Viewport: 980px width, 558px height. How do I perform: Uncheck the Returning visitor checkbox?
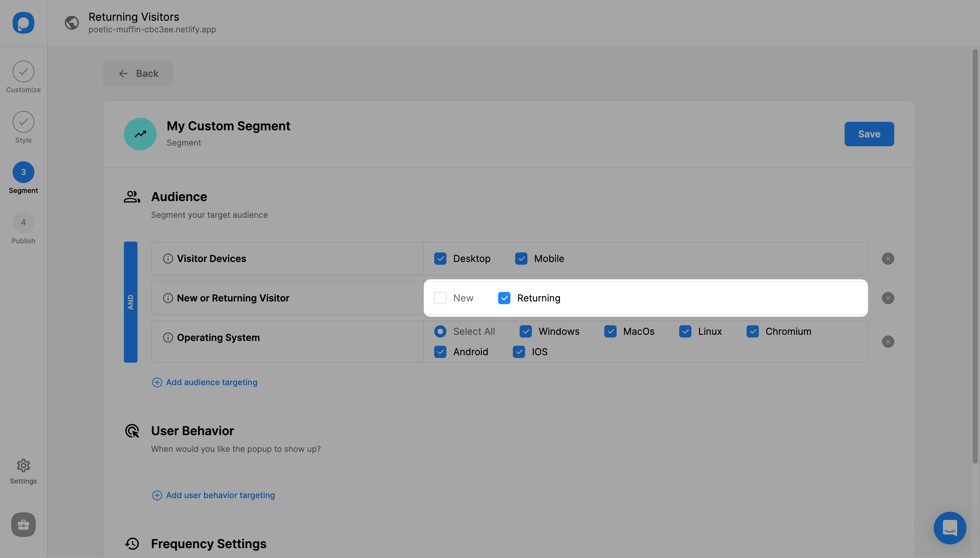(x=504, y=298)
